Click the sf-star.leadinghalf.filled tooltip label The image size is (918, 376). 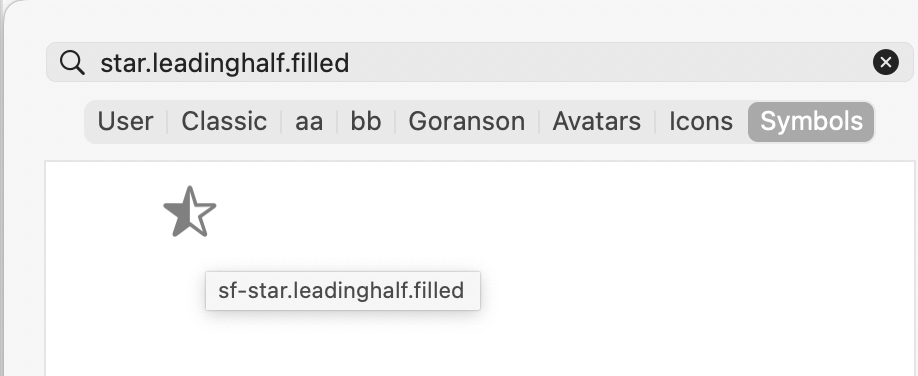pyautogui.click(x=342, y=290)
